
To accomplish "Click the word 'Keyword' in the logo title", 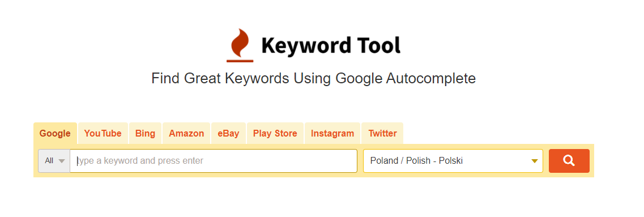I will [306, 46].
